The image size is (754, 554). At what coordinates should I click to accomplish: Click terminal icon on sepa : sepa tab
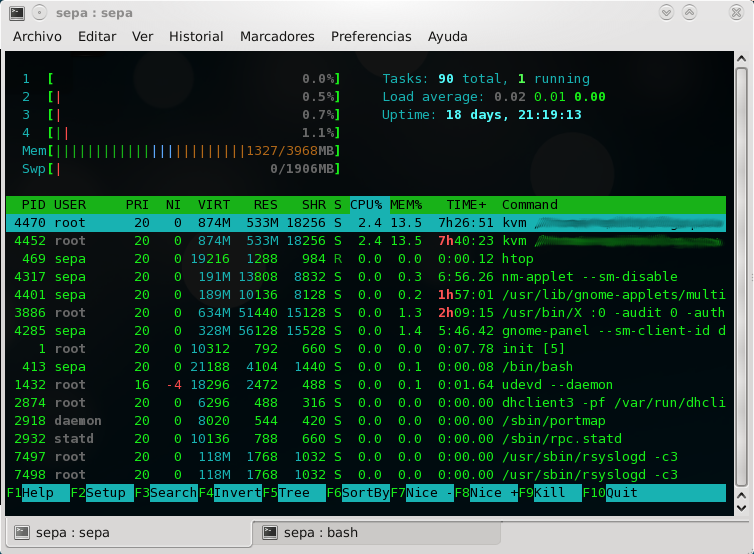pyautogui.click(x=22, y=532)
